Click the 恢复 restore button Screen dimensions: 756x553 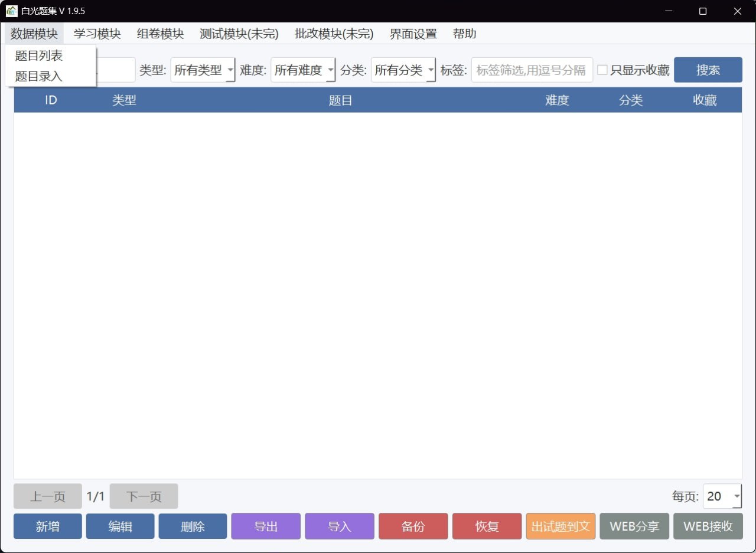coord(487,526)
